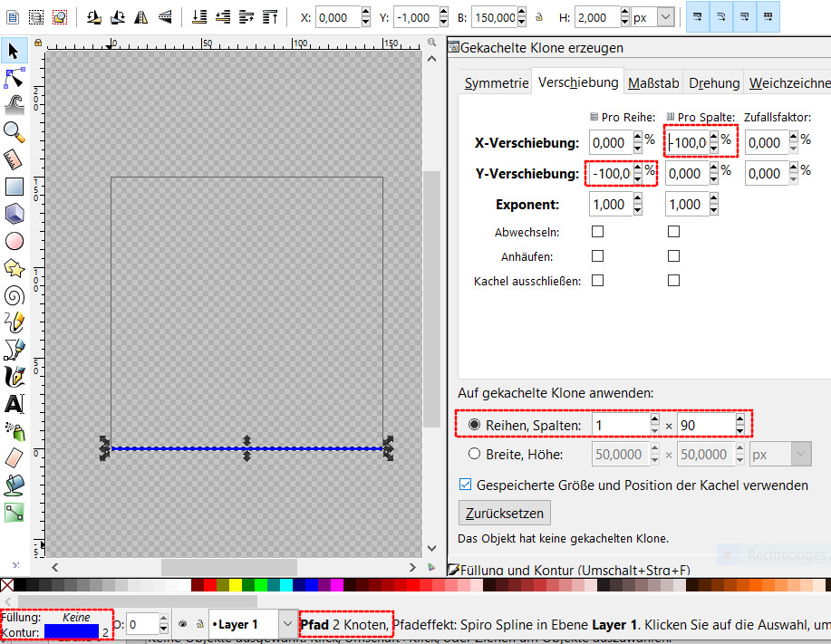The image size is (831, 644).
Task: Select the Selector arrow tool
Action: pyautogui.click(x=14, y=51)
